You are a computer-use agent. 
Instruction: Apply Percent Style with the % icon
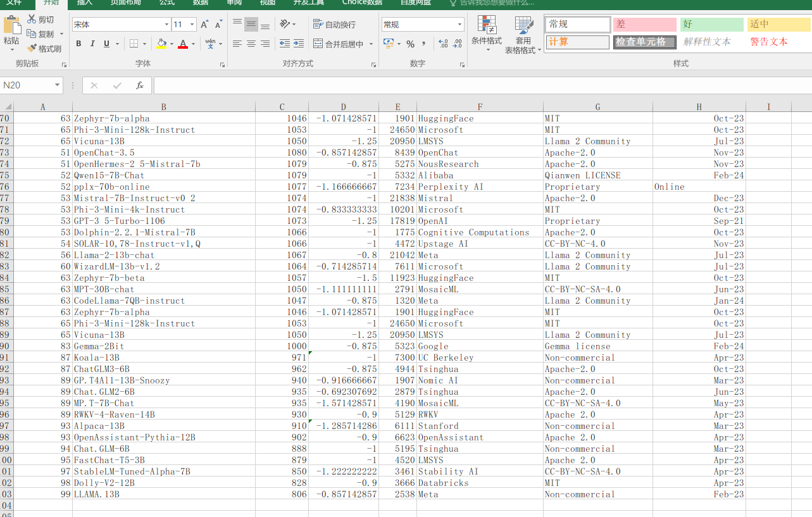410,44
